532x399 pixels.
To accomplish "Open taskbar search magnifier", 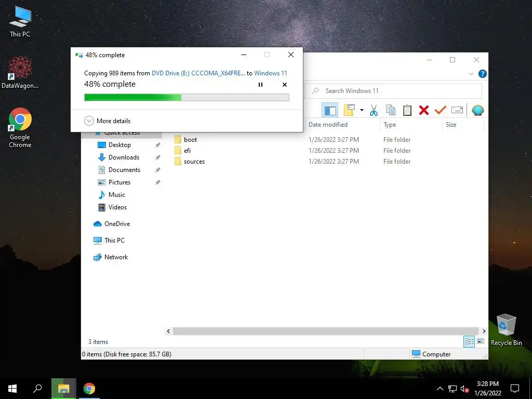I will click(37, 389).
